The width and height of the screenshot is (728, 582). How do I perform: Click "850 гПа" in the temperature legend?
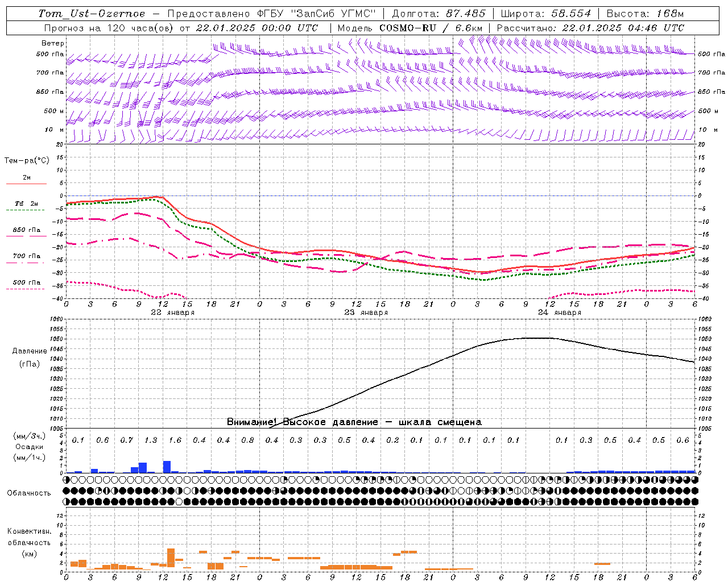[x=27, y=230]
